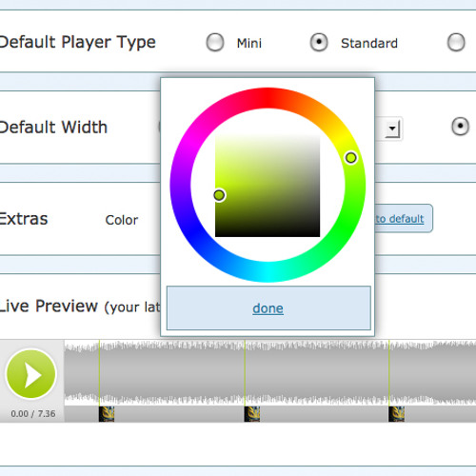Click the saturation marker in the color square
This screenshot has height=476, width=476.
(219, 195)
